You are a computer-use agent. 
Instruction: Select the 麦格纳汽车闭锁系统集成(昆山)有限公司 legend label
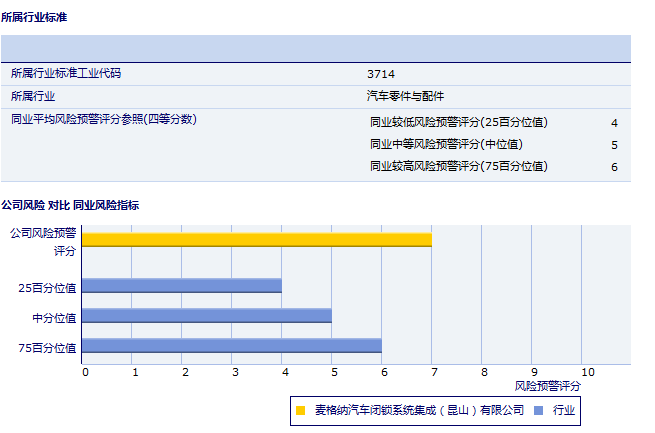point(419,410)
